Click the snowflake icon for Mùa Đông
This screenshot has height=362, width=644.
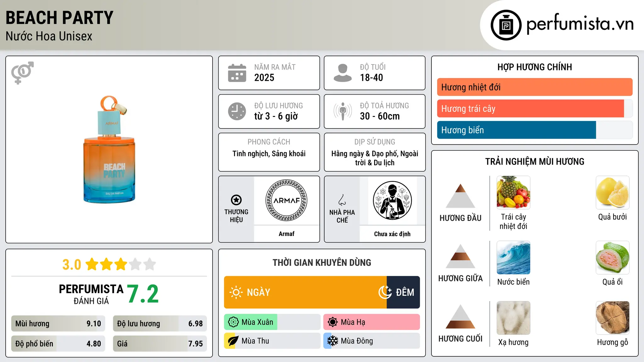pos(333,341)
